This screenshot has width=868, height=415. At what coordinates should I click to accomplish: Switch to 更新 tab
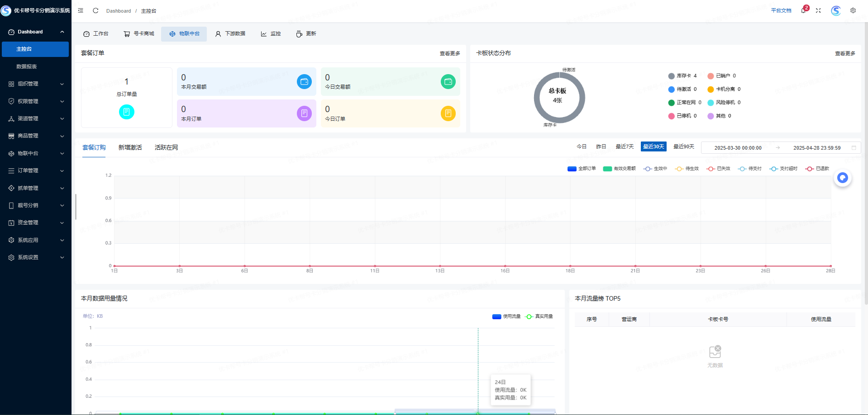306,34
